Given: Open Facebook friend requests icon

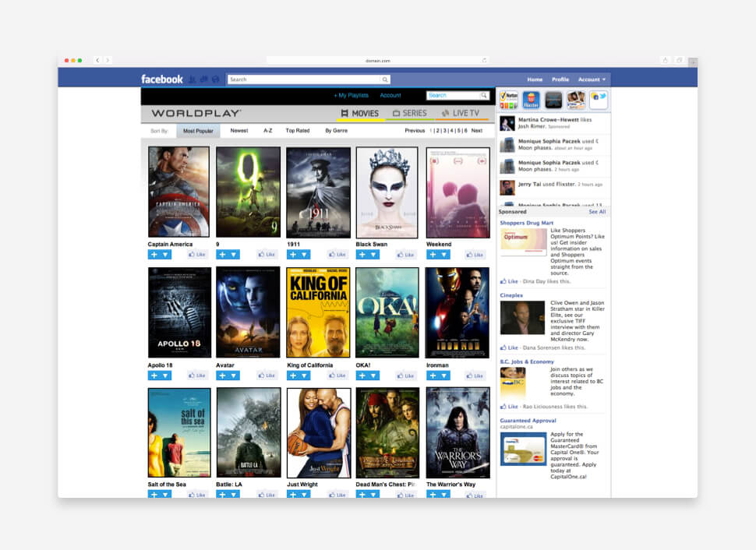Looking at the screenshot, I should [193, 79].
